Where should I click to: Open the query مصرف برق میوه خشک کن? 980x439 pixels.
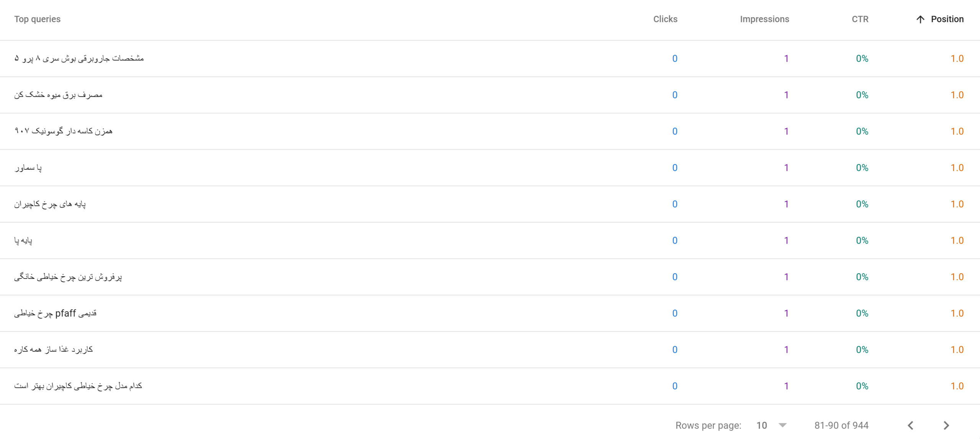point(58,95)
